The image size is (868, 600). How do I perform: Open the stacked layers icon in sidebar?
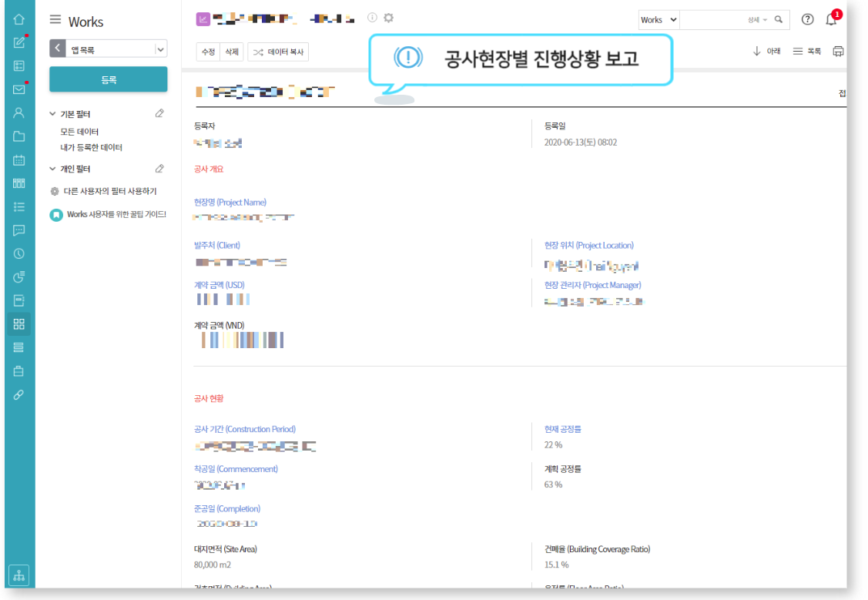(18, 347)
